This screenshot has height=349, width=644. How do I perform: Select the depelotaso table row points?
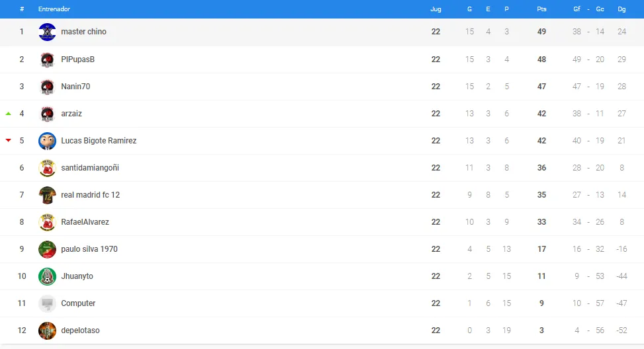click(x=541, y=330)
